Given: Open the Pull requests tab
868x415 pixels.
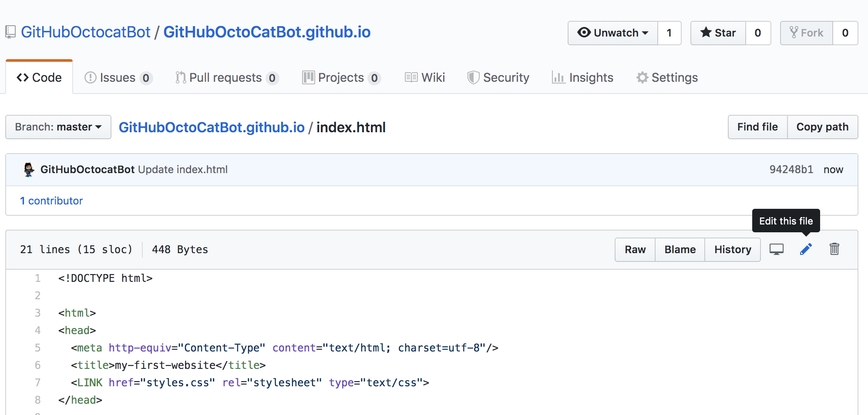Looking at the screenshot, I should point(227,77).
